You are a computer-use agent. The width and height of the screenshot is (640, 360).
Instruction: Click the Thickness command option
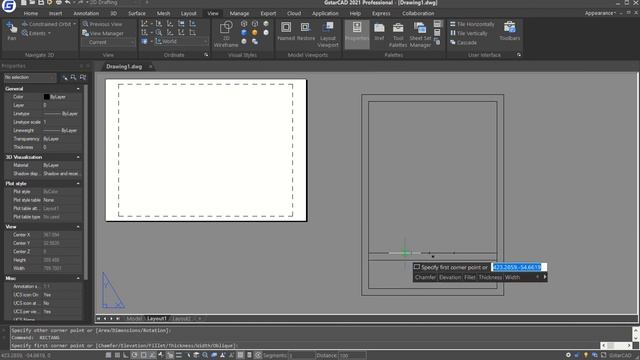click(490, 277)
